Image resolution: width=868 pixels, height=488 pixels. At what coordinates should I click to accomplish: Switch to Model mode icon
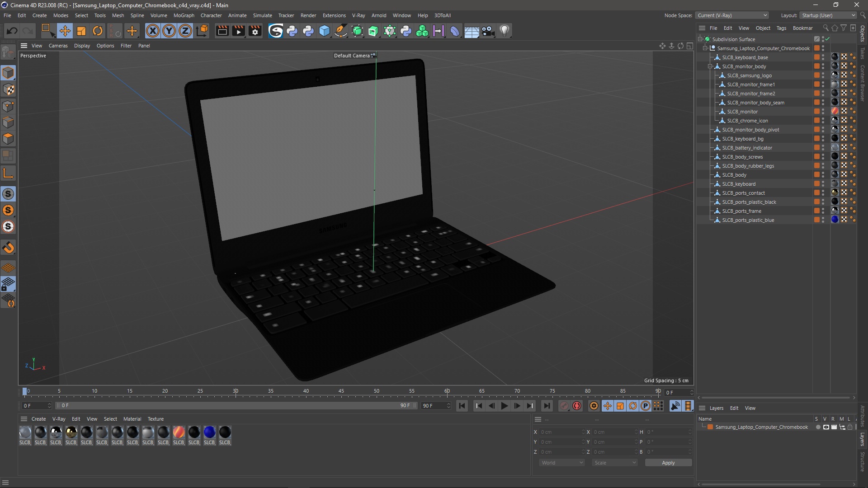(8, 73)
